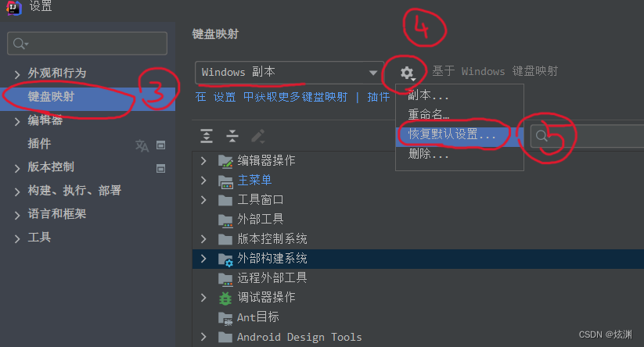Click the 外部构建系统 gear folder icon
The width and height of the screenshot is (644, 347).
coord(225,259)
